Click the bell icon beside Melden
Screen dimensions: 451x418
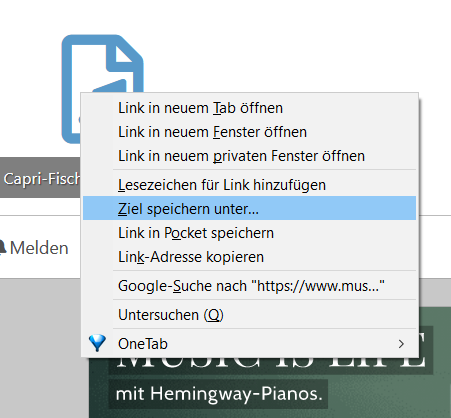pos(2,248)
